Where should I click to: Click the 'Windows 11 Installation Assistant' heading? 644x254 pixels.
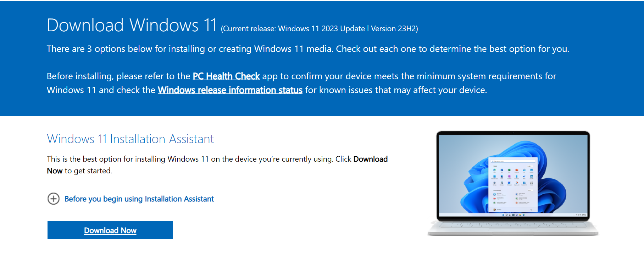130,139
